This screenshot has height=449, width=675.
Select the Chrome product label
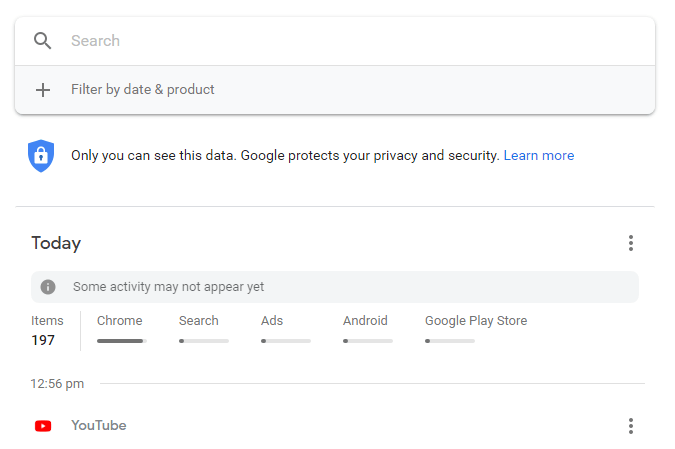[x=120, y=321]
